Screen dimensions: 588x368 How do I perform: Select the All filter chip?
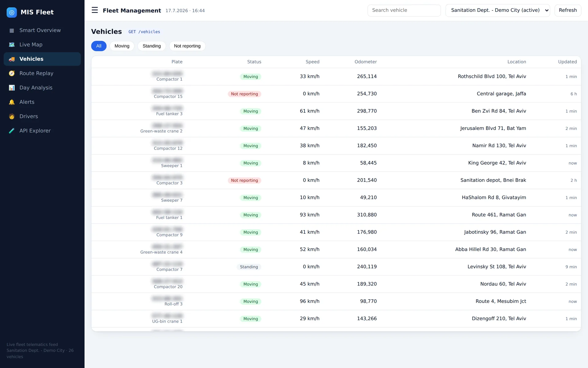(99, 46)
